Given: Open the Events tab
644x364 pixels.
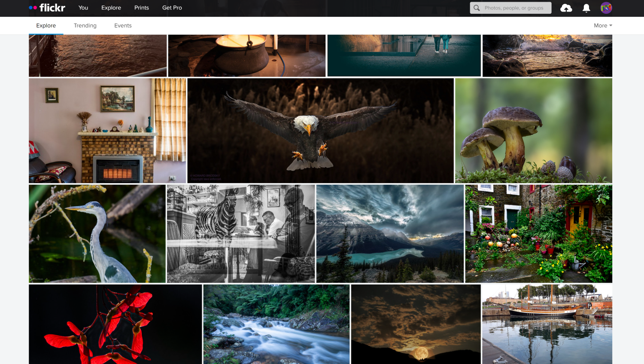Looking at the screenshot, I should 123,25.
